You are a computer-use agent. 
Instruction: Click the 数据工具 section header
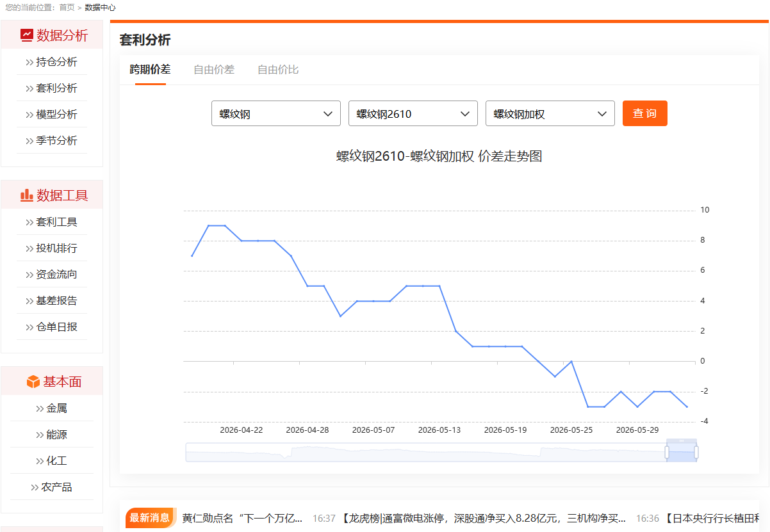[x=52, y=195]
